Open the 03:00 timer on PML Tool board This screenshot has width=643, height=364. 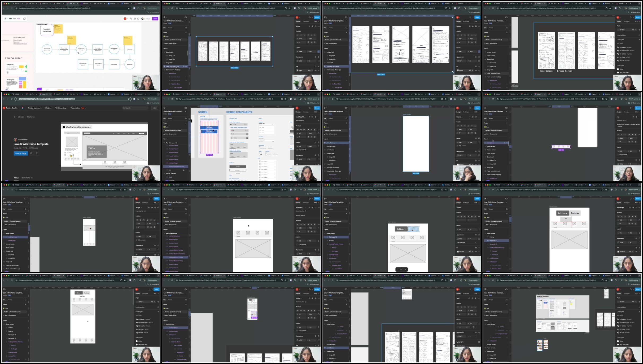pos(146,19)
